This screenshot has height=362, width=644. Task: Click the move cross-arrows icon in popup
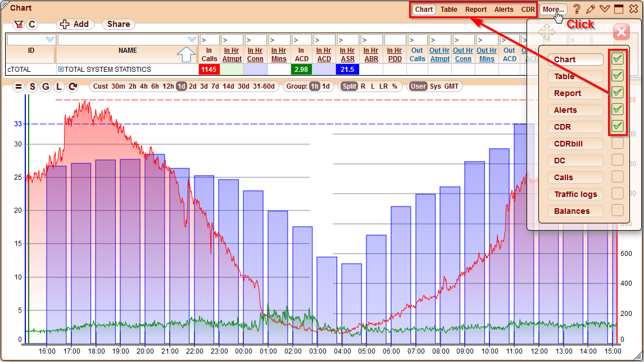click(546, 33)
